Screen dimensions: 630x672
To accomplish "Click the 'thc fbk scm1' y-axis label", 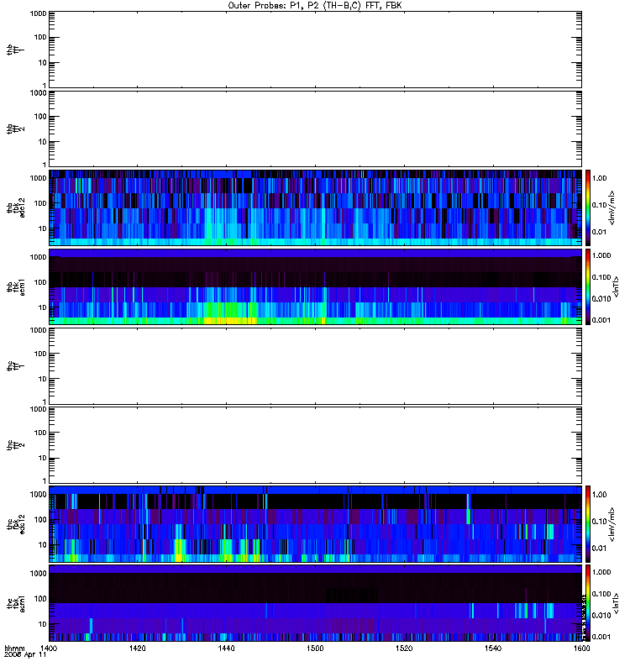I will [x=16, y=603].
